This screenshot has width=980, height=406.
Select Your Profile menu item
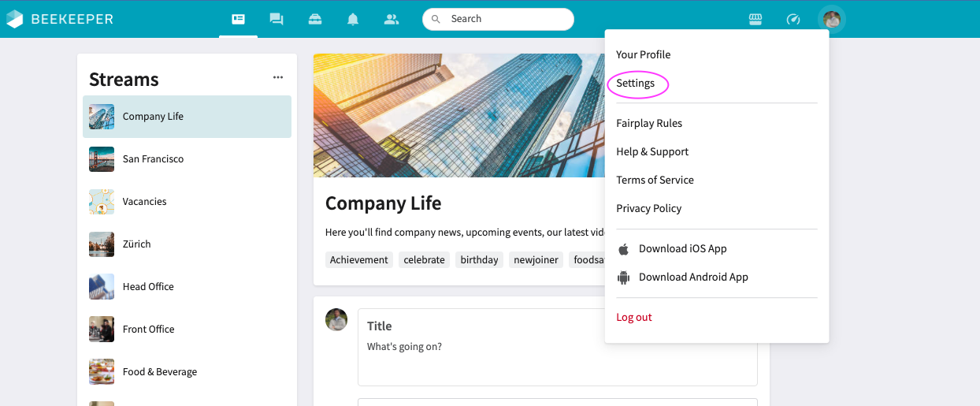[644, 54]
